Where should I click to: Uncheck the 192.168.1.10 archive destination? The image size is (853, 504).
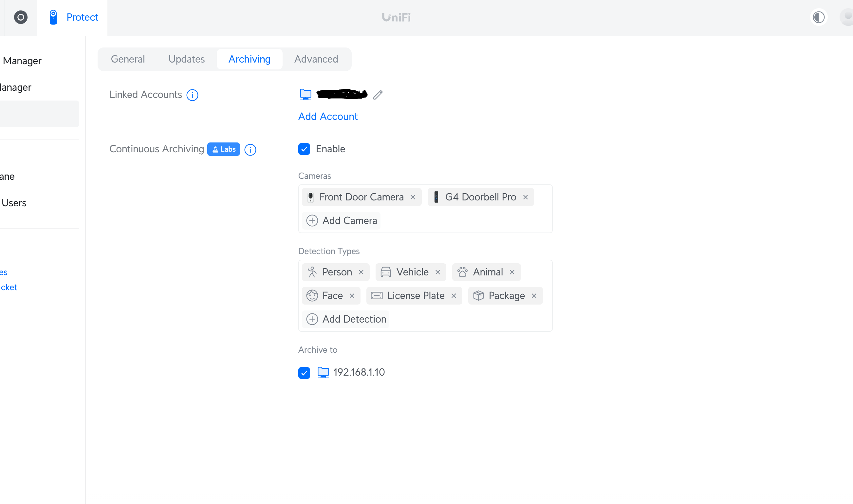(304, 373)
